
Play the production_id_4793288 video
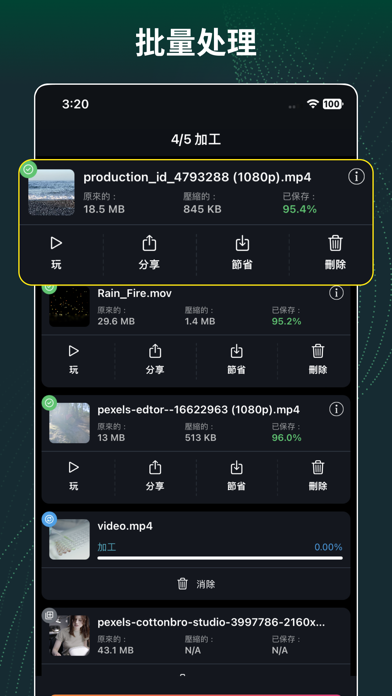click(x=56, y=253)
